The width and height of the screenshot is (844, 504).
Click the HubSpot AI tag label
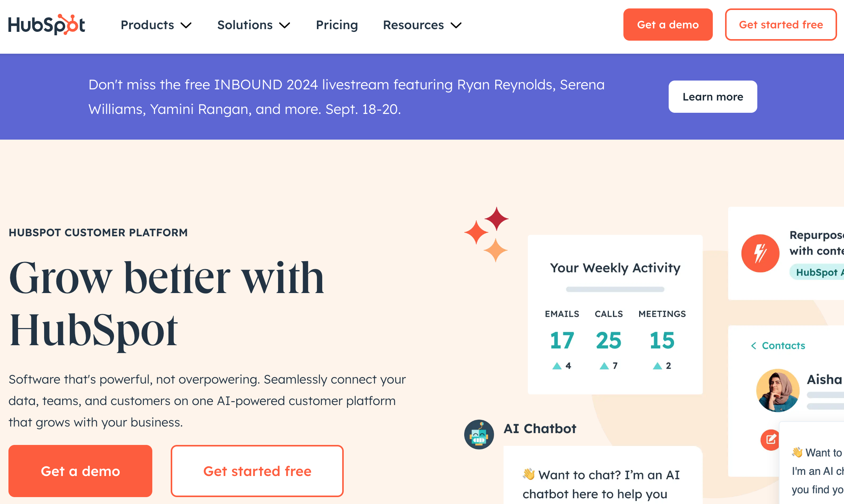tap(817, 272)
